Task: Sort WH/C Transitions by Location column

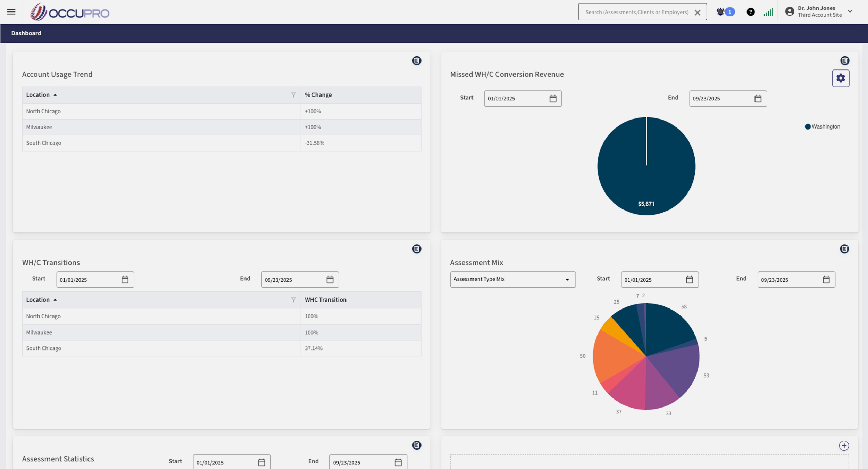Action: (38, 299)
